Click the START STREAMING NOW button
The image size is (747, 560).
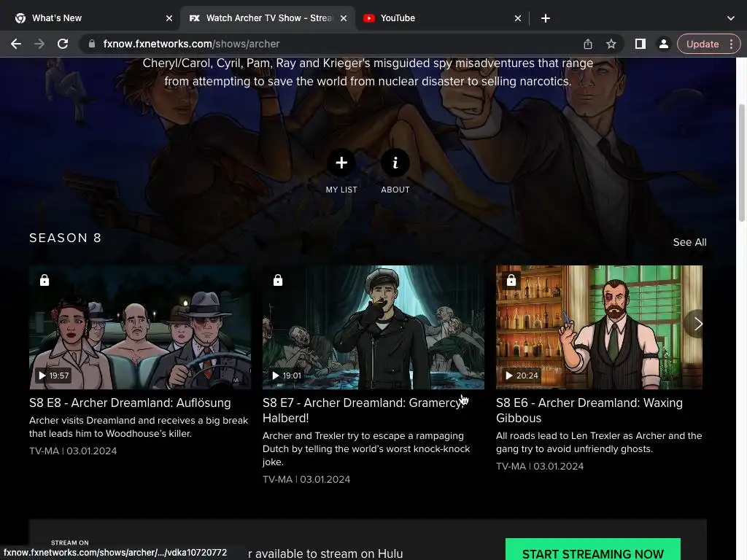tap(592, 550)
